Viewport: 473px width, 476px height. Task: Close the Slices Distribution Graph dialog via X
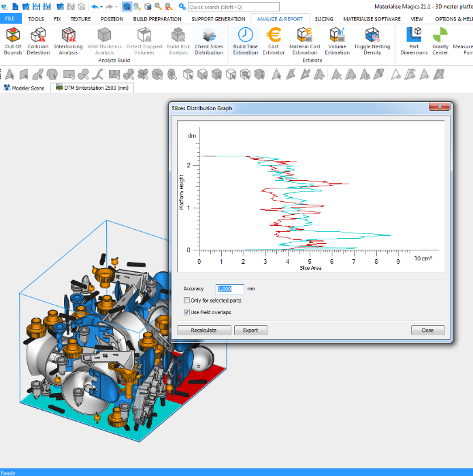[439, 106]
